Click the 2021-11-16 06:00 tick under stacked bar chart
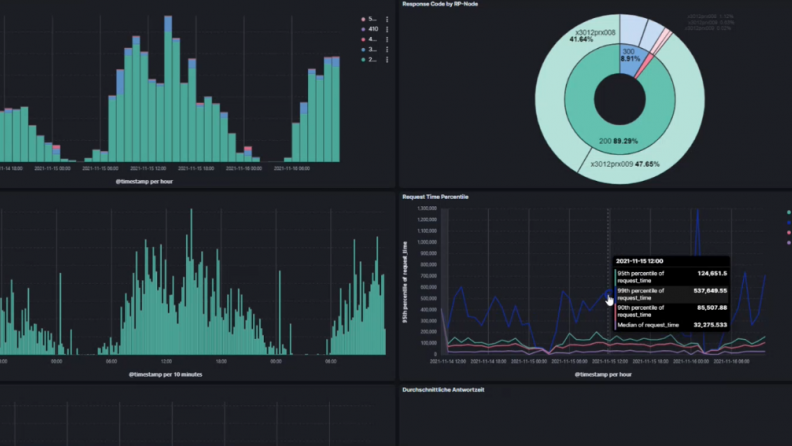The height and width of the screenshot is (446, 792). pyautogui.click(x=291, y=169)
